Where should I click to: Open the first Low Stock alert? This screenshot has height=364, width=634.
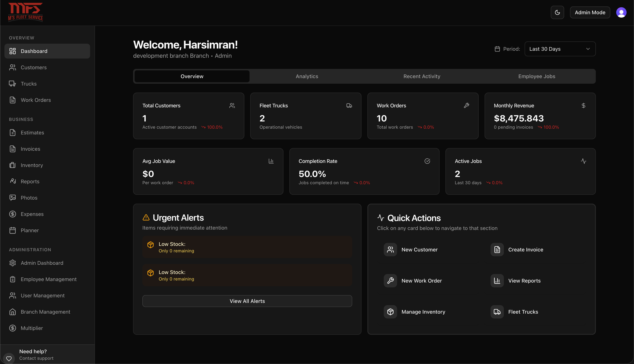247,247
